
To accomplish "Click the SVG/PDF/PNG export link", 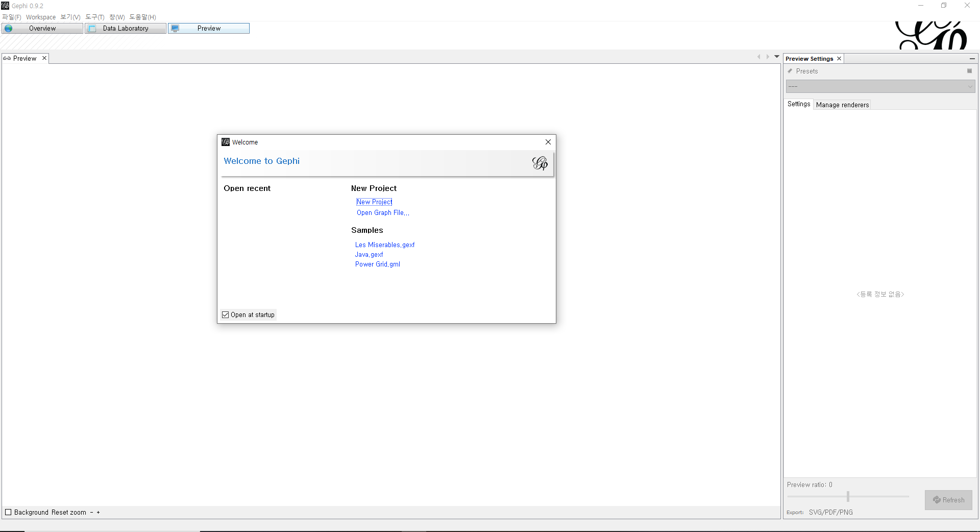I will [830, 513].
